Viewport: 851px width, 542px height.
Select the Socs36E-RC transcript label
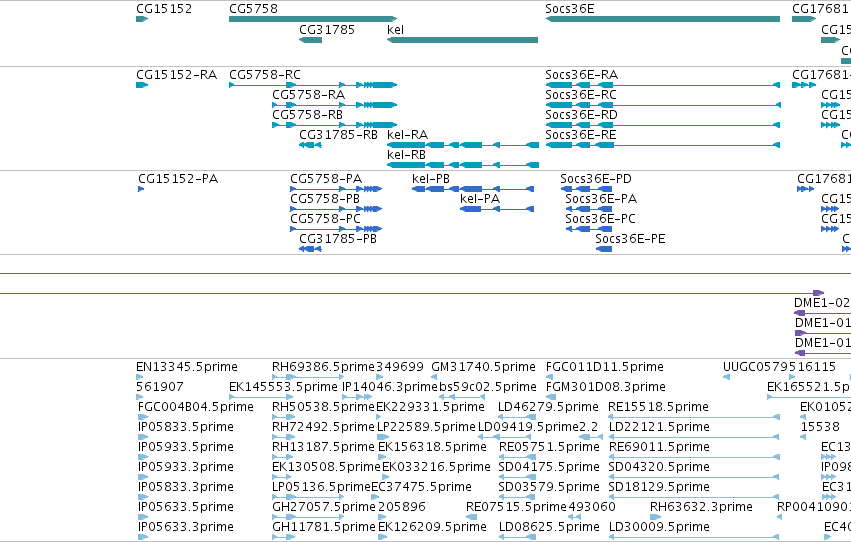(581, 94)
